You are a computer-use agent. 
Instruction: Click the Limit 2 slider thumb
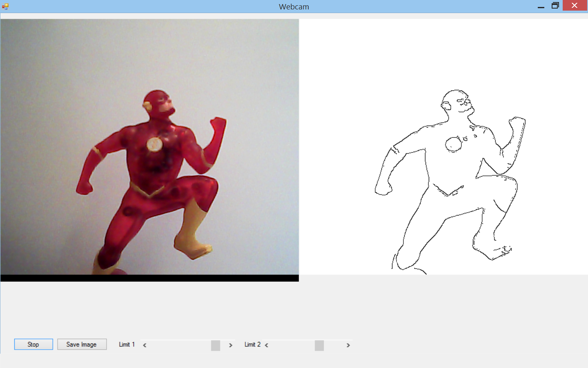pyautogui.click(x=319, y=345)
